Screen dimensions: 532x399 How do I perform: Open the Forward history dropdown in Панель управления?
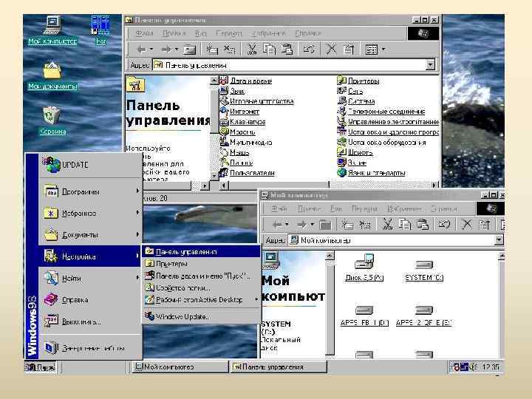[x=177, y=50]
